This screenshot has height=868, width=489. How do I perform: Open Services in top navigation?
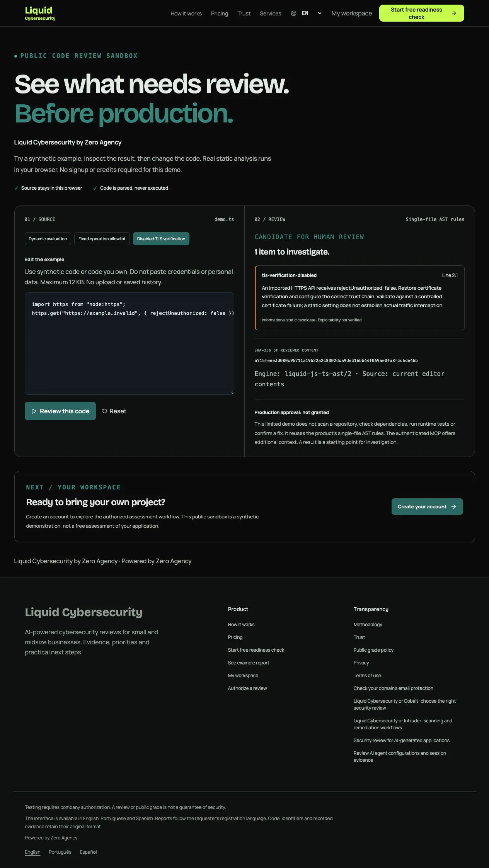(270, 14)
